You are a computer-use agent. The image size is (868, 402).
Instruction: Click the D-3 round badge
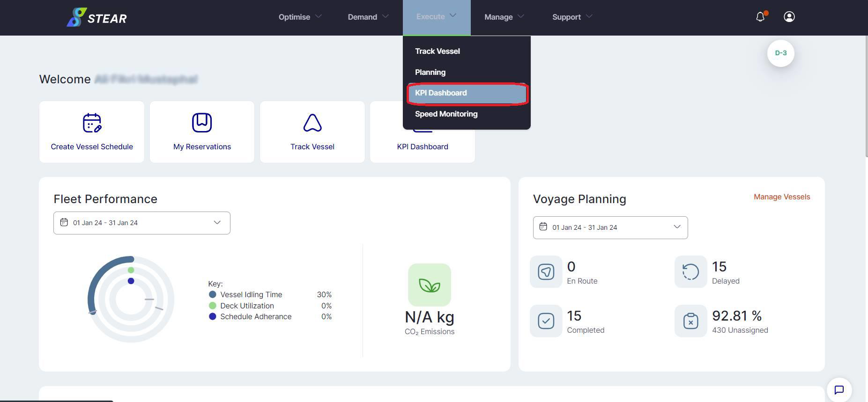[x=780, y=53]
